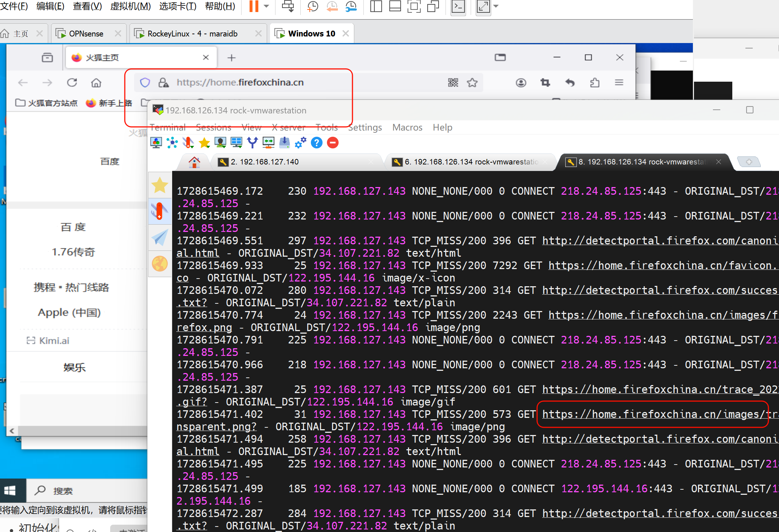This screenshot has height=532, width=779.
Task: Click the red Exit icon in MobaXterm
Action: tap(332, 143)
